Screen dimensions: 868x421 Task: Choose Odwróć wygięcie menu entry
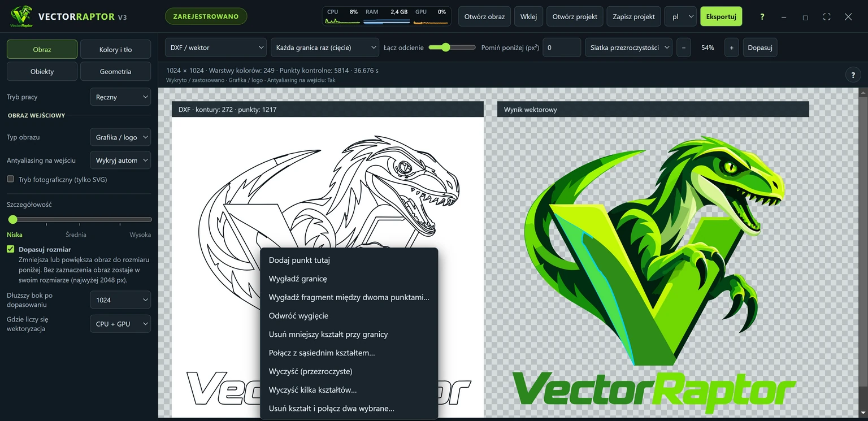coord(349,316)
